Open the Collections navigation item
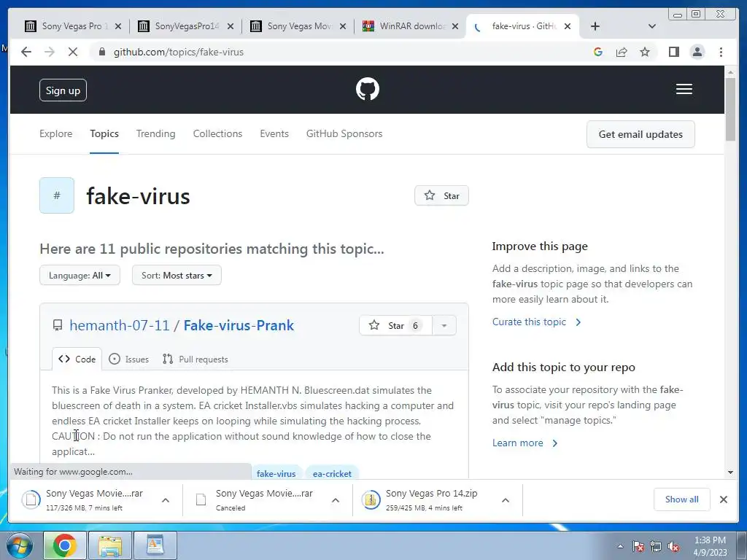Viewport: 747px width, 560px height. pyautogui.click(x=217, y=134)
